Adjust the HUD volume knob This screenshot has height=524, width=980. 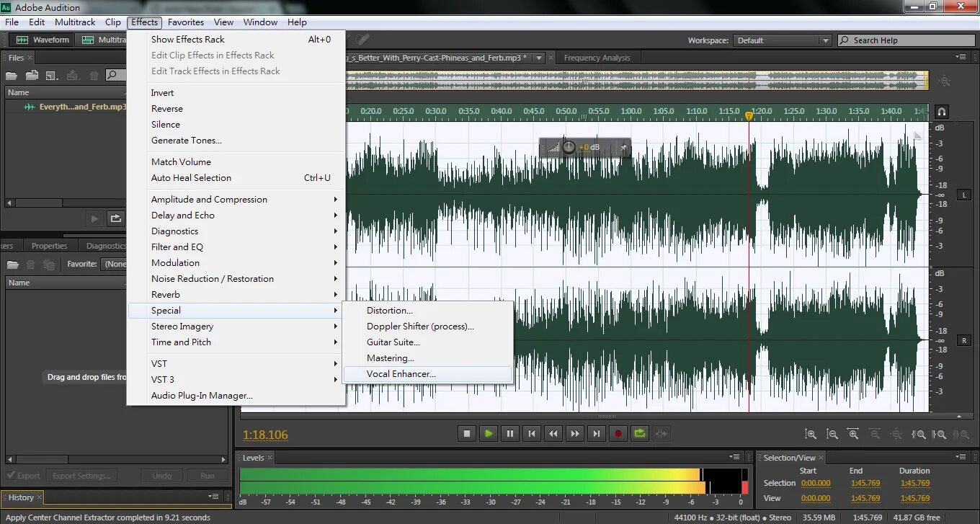point(569,147)
